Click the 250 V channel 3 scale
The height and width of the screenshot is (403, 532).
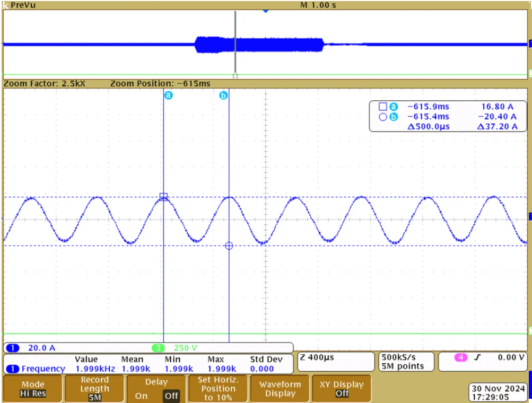tap(185, 348)
